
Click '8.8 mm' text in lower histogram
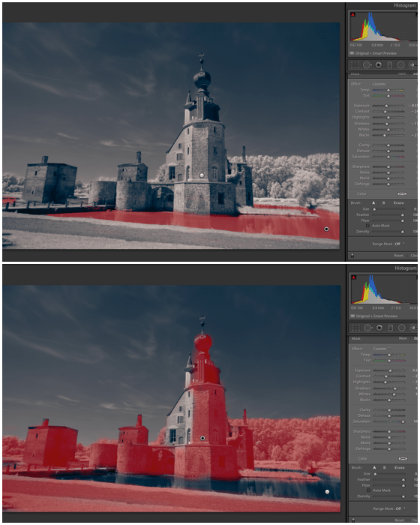point(378,307)
